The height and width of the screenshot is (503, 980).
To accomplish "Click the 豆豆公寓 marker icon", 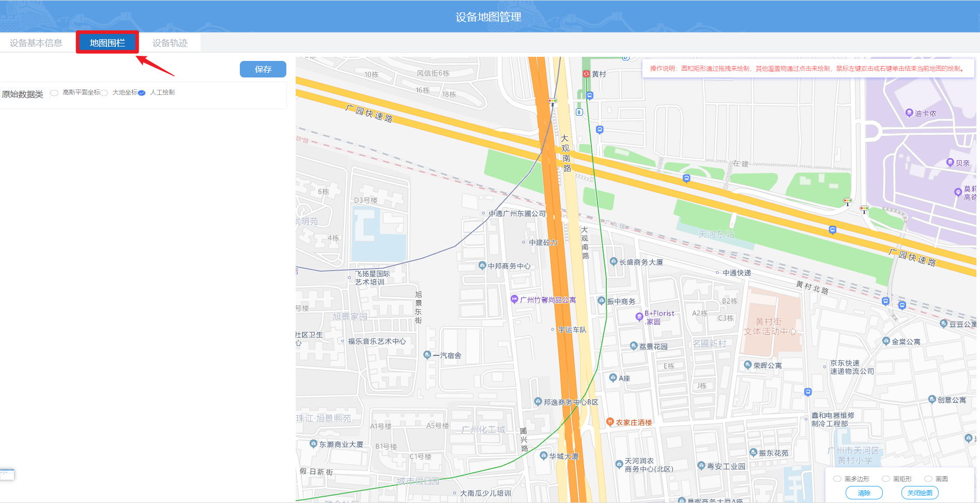I will (944, 323).
